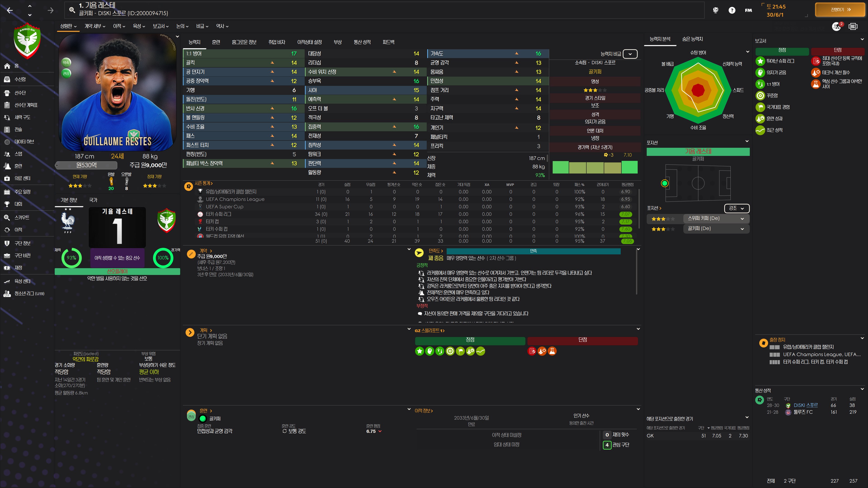868x488 pixels.
Task: Click the notifications icon with badge 2
Action: click(837, 26)
